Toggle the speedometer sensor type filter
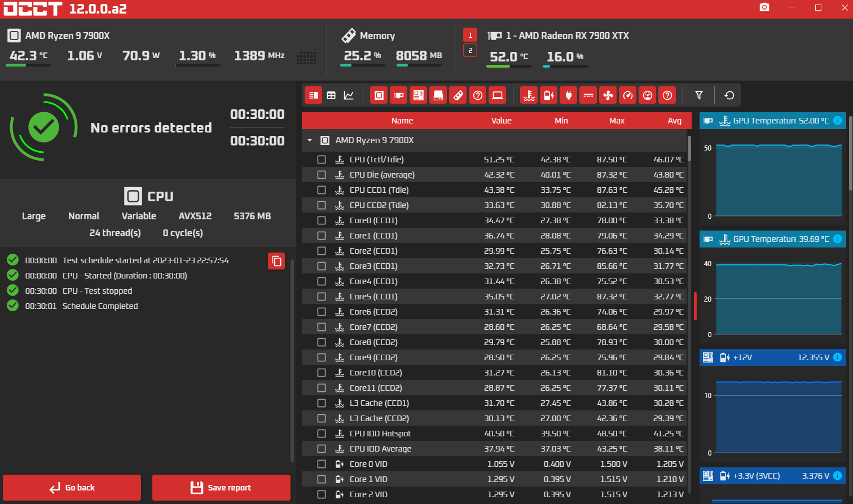Image resolution: width=853 pixels, height=504 pixels. click(x=628, y=95)
